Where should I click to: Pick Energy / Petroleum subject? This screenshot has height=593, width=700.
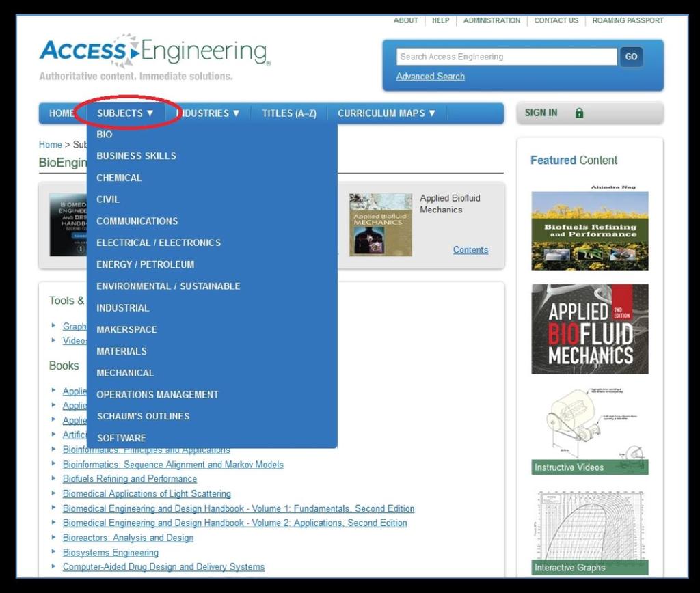pos(145,264)
